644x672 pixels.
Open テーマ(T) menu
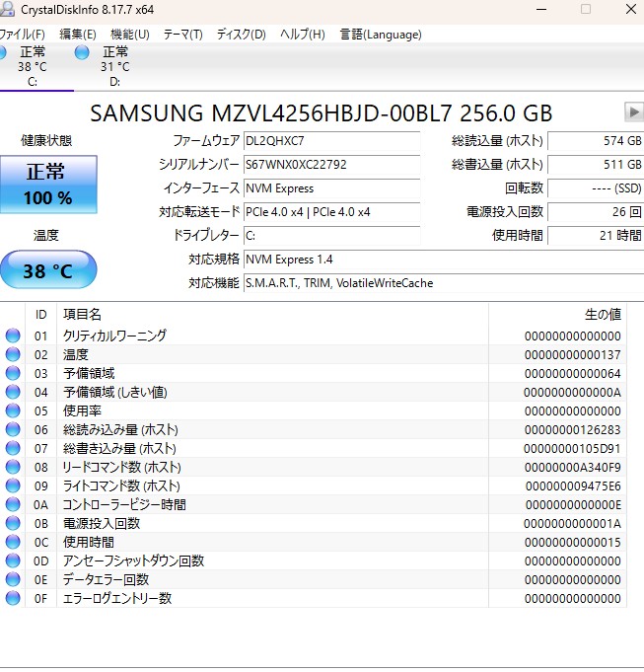182,35
